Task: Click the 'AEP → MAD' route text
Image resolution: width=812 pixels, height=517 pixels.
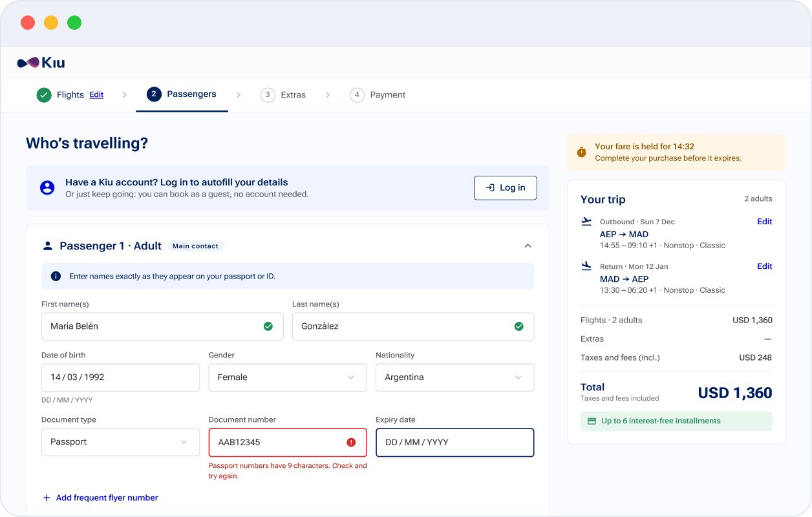Action: 624,235
